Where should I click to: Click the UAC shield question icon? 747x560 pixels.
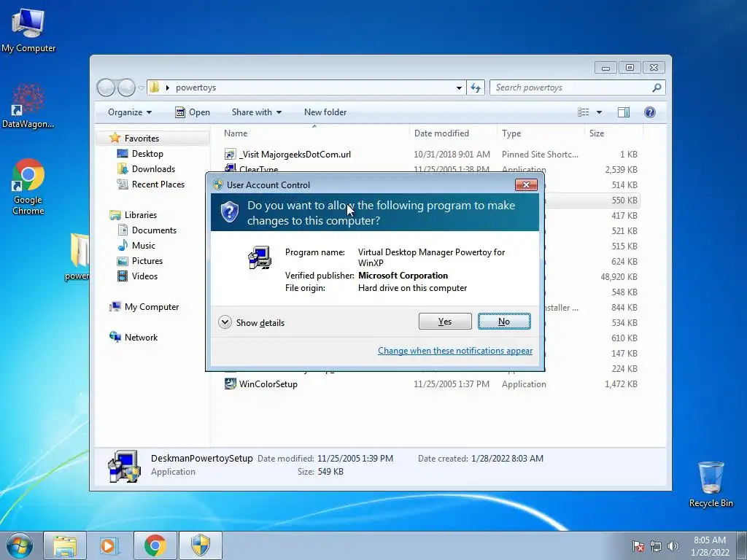click(x=230, y=212)
